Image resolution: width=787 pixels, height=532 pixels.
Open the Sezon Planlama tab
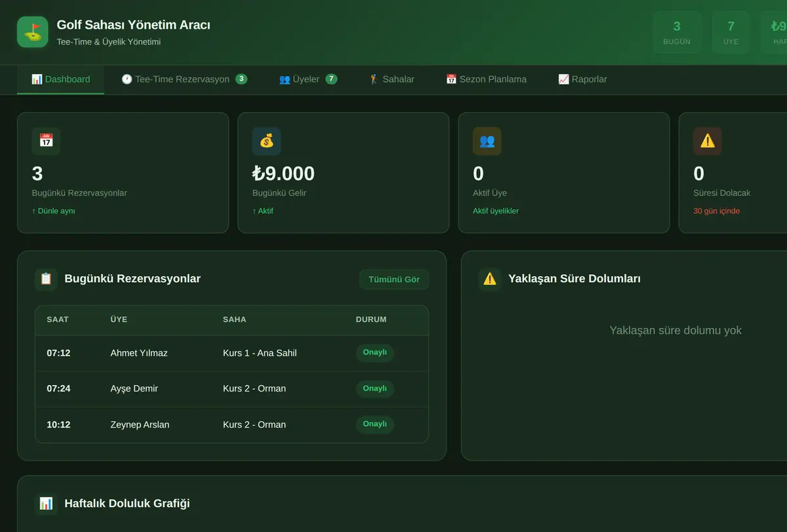point(486,79)
